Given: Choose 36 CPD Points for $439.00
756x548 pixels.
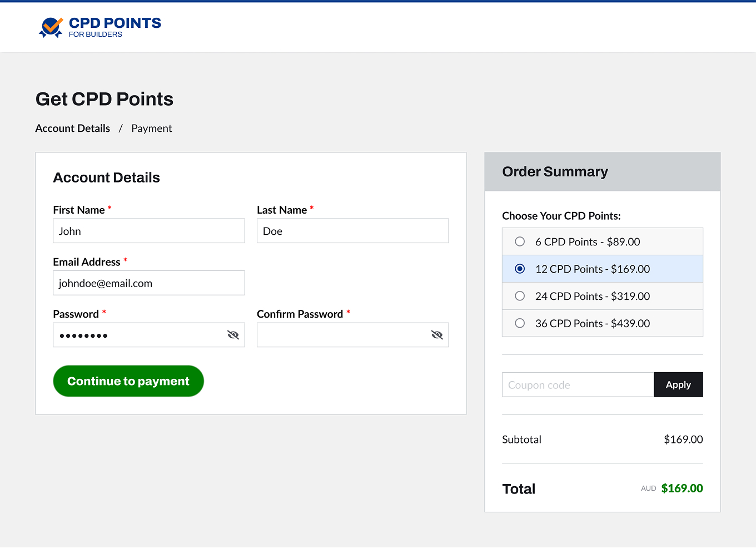Looking at the screenshot, I should (x=520, y=323).
